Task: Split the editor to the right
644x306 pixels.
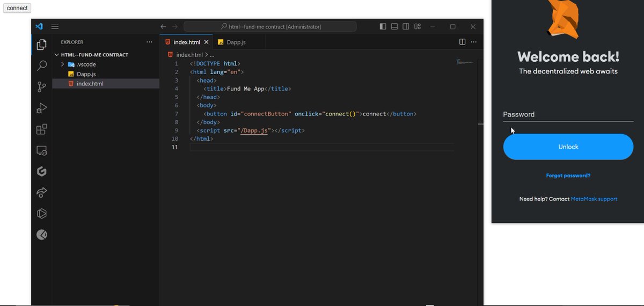Action: pos(463,42)
